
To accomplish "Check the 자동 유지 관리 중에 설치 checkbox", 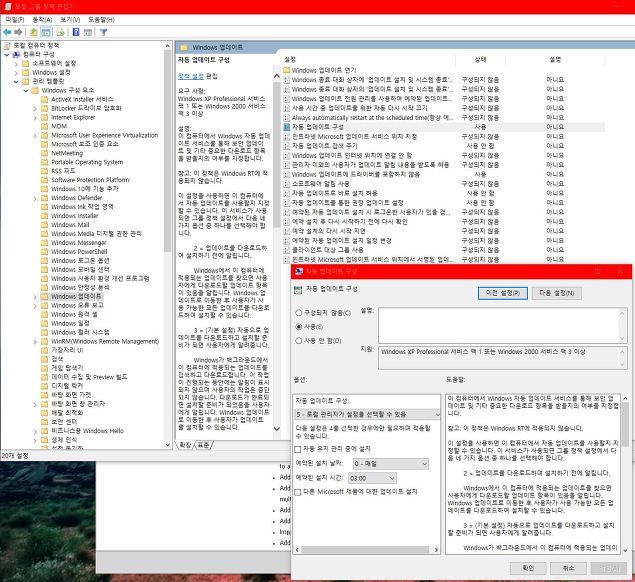I will click(298, 449).
